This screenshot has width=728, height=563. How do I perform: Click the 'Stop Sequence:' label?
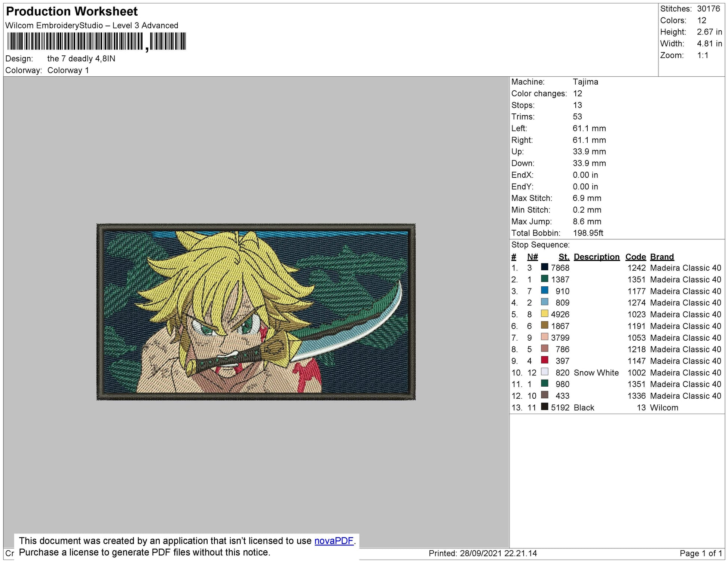tap(540, 245)
